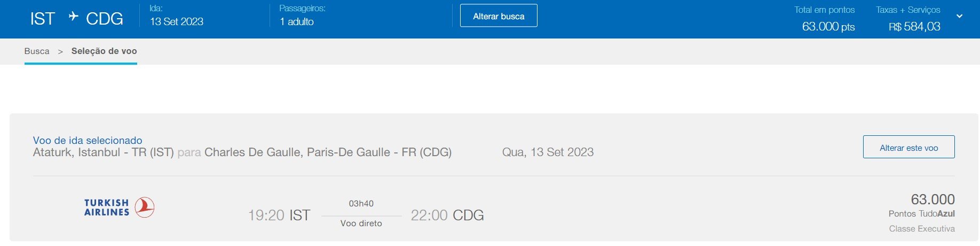
Task: Click the departure date 13 Set 2023
Action: point(177,21)
